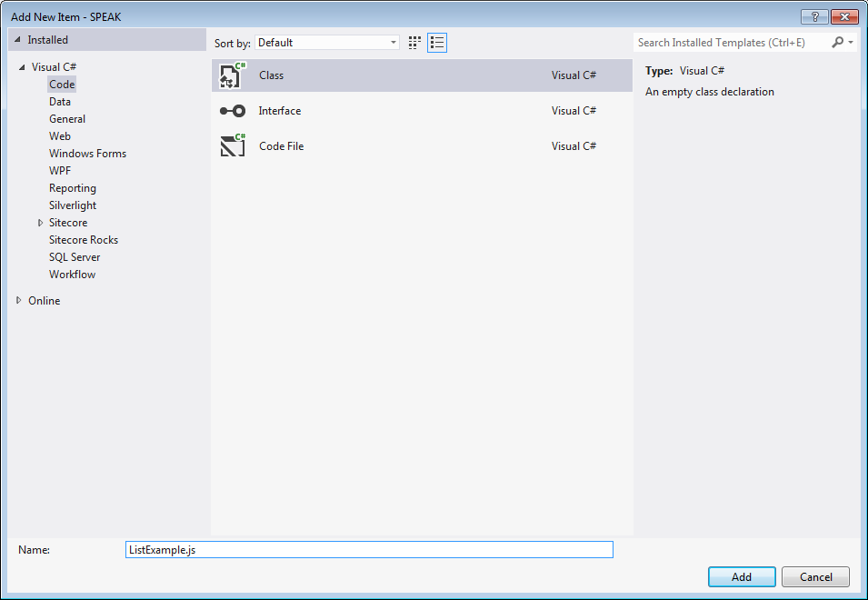Expand the Online section
This screenshot has width=868, height=600.
click(x=19, y=301)
